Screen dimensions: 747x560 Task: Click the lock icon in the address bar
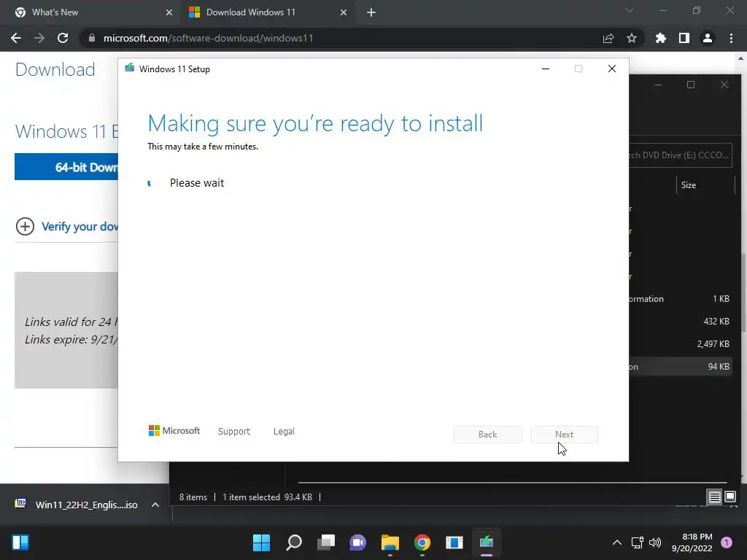[91, 38]
